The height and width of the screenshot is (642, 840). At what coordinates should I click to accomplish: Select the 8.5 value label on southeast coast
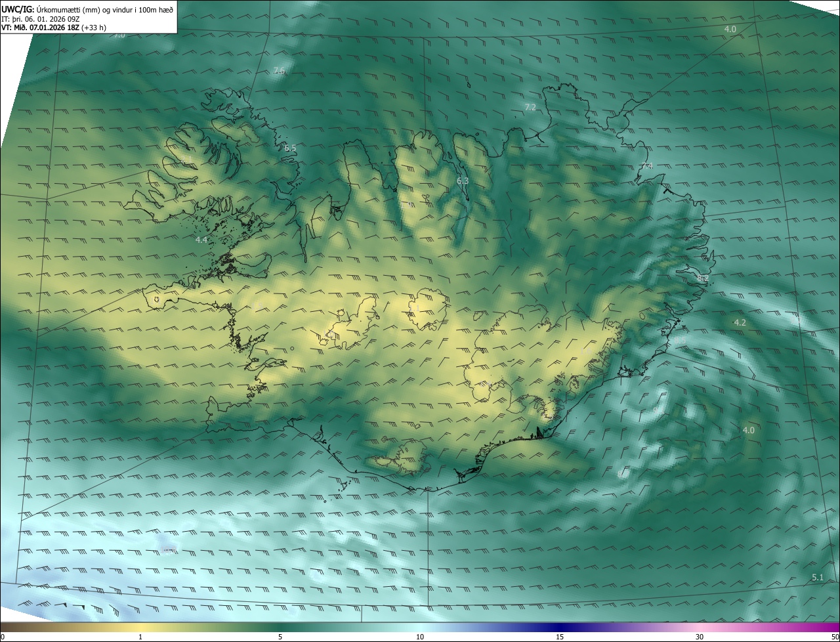click(x=679, y=341)
